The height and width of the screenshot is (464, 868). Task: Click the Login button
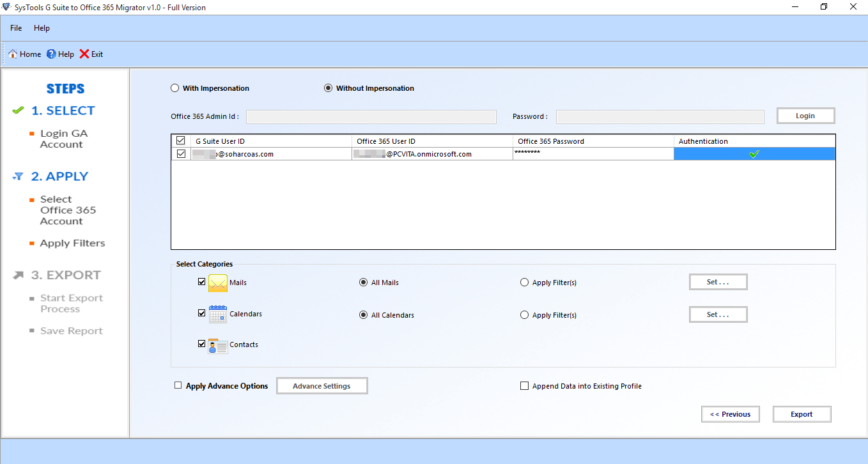click(x=805, y=116)
